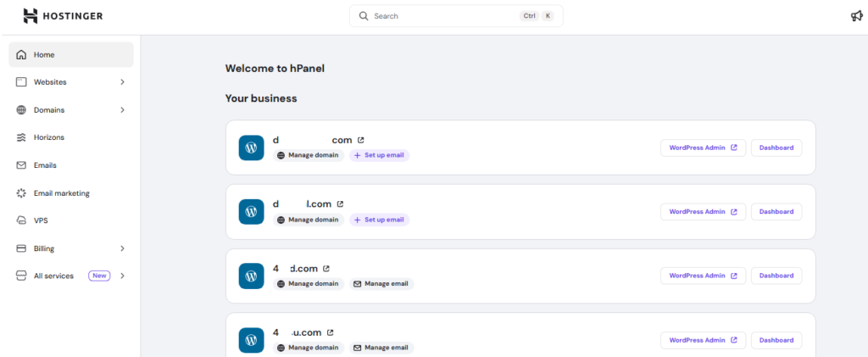Click the Hostinger logo
The image size is (868, 357).
pyautogui.click(x=63, y=16)
